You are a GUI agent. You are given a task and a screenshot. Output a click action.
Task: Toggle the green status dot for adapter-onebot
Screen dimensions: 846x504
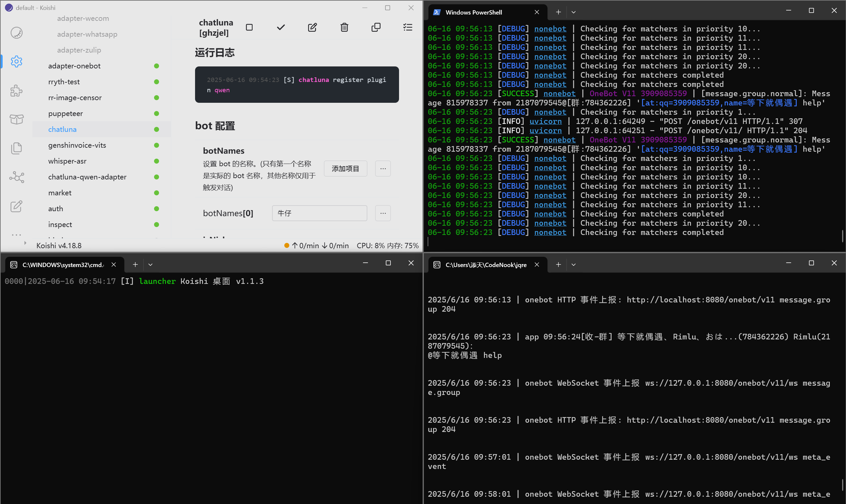pyautogui.click(x=156, y=66)
